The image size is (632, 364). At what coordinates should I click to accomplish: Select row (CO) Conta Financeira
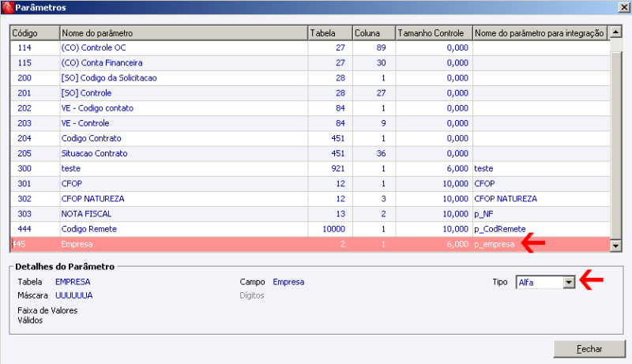tap(310, 63)
